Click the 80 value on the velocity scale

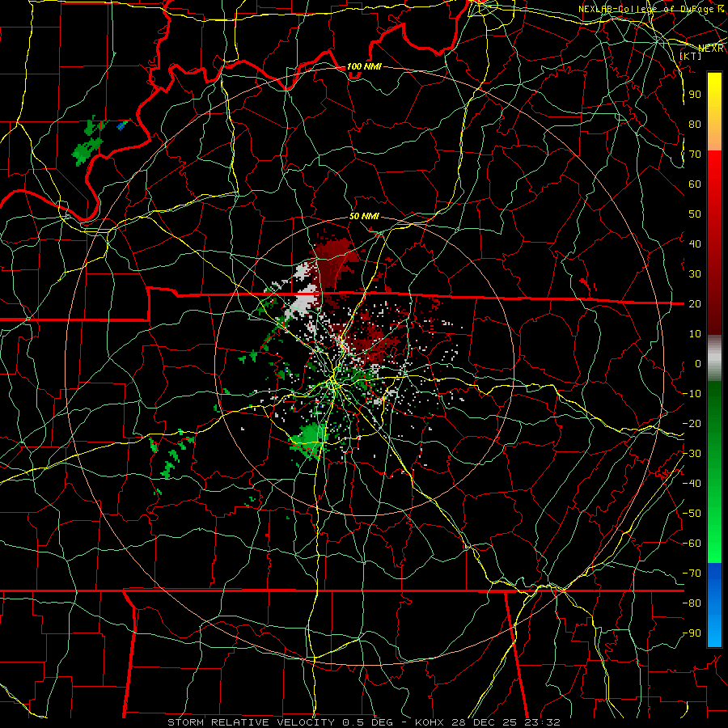(695, 124)
